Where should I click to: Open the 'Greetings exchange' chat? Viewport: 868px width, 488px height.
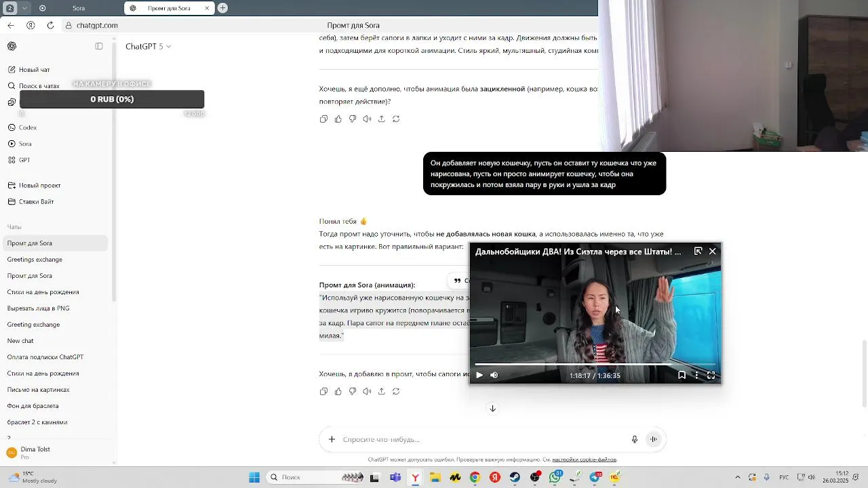[35, 260]
